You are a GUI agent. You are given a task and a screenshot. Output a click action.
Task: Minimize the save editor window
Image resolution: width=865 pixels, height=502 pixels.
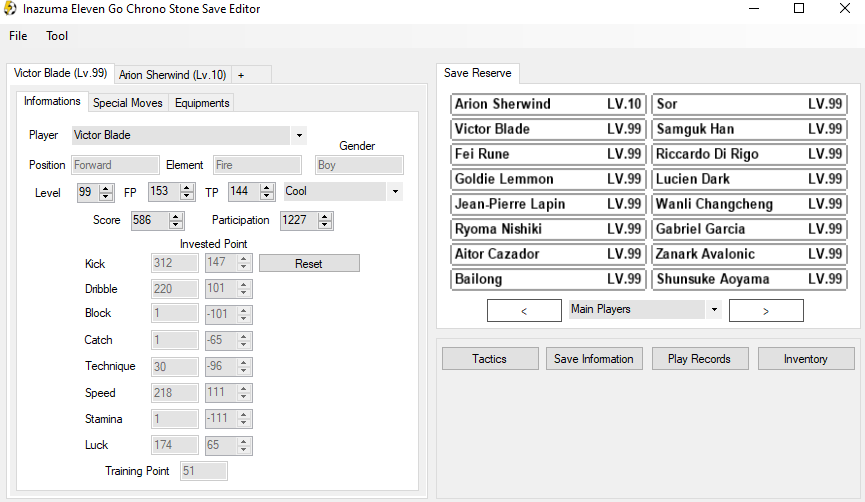pyautogui.click(x=754, y=8)
